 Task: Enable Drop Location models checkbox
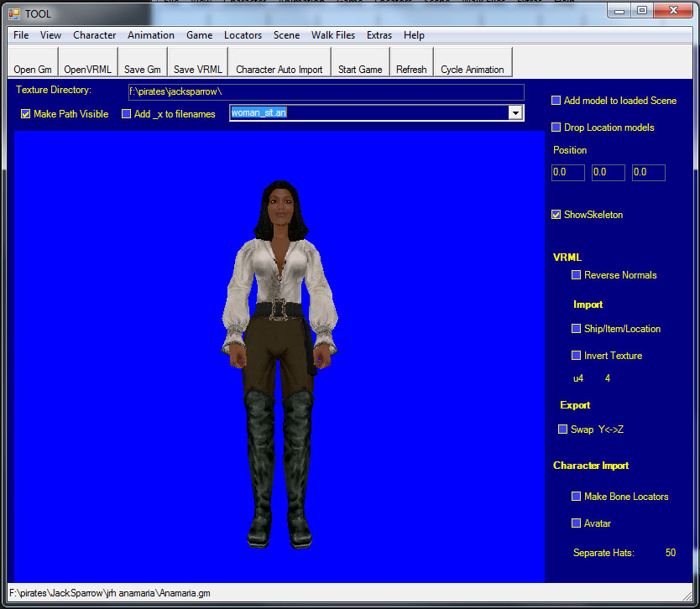click(556, 128)
